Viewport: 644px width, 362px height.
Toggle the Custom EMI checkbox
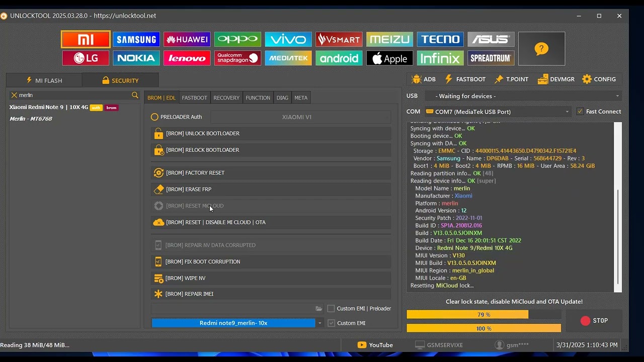pos(331,323)
